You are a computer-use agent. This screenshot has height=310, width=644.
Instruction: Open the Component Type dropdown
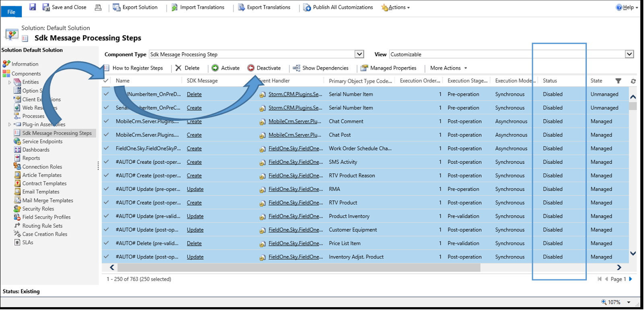(359, 54)
